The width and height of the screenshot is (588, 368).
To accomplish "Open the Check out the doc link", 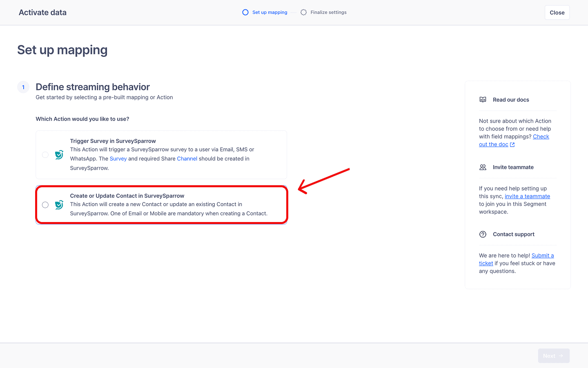I will (x=514, y=140).
